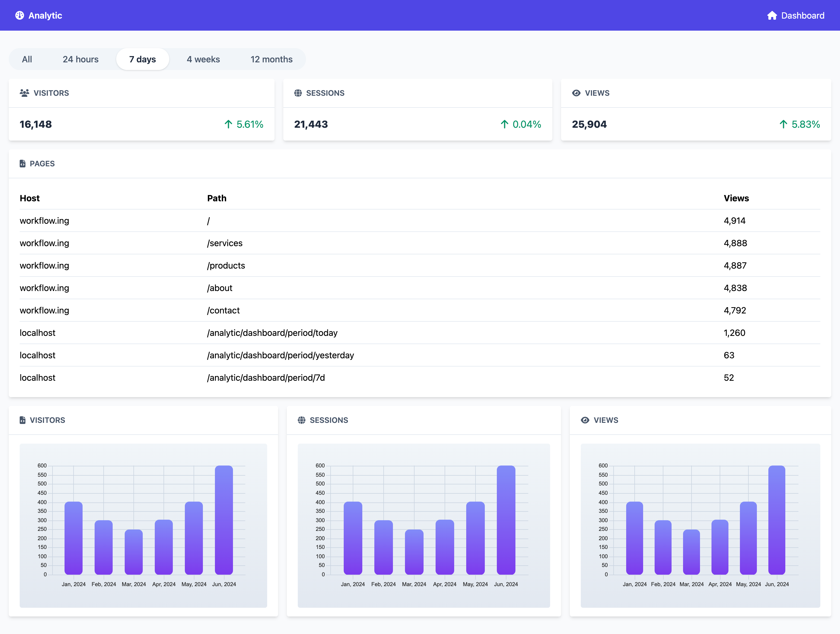The height and width of the screenshot is (634, 840).
Task: Click the 52 views value
Action: coord(729,378)
